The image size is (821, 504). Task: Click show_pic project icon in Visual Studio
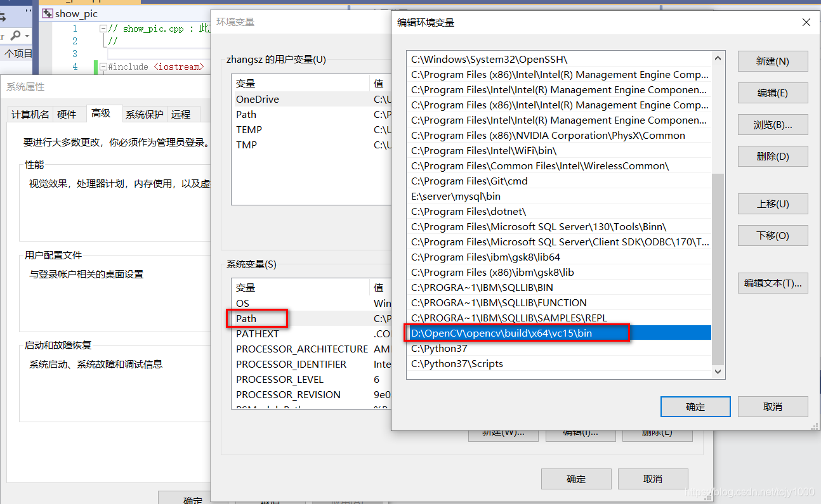pos(48,13)
